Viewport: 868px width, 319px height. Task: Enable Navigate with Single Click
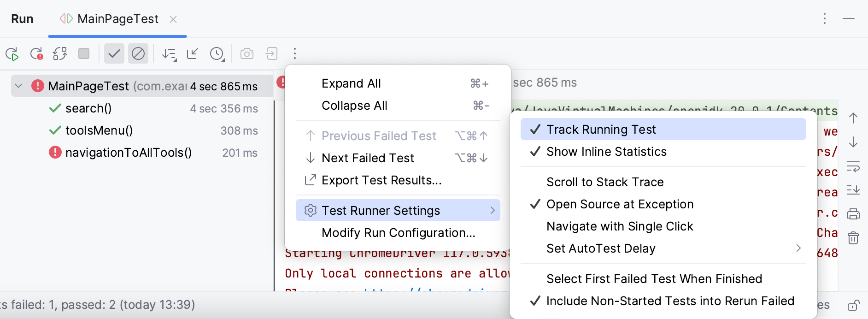click(663, 226)
